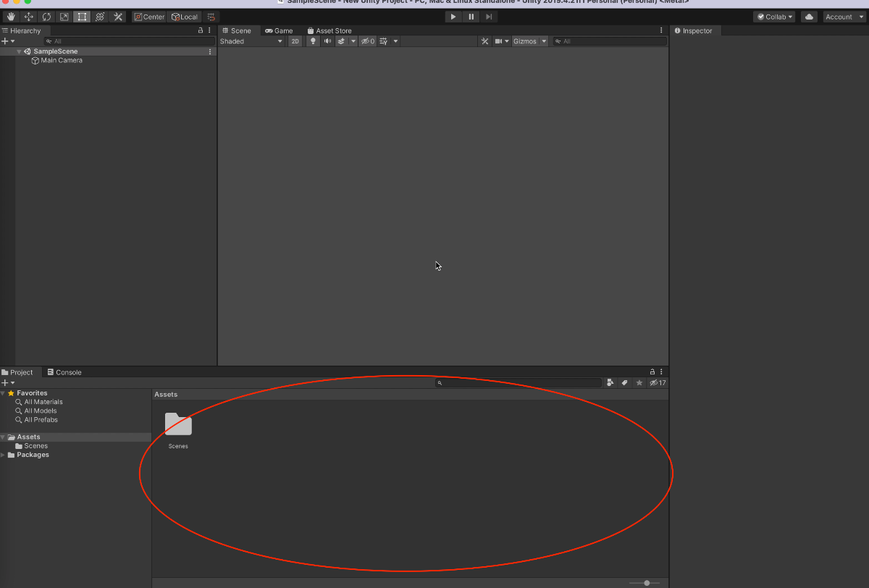Collapse the SampleScene tree
The image size is (869, 588).
19,51
